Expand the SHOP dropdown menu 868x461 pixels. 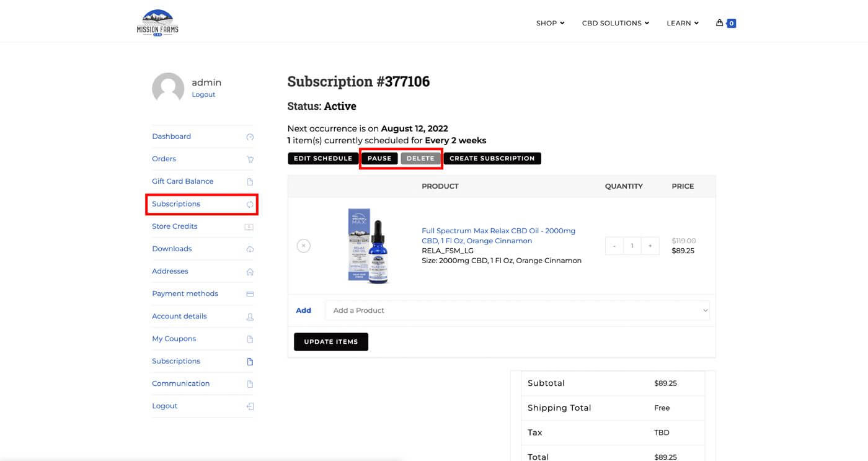coord(550,23)
